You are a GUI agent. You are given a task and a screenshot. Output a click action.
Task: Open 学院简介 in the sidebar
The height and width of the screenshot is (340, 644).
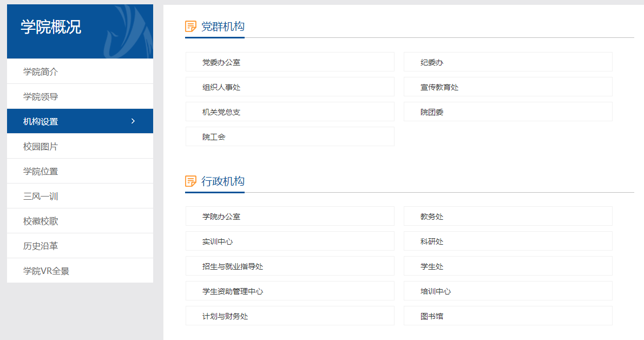coord(41,71)
